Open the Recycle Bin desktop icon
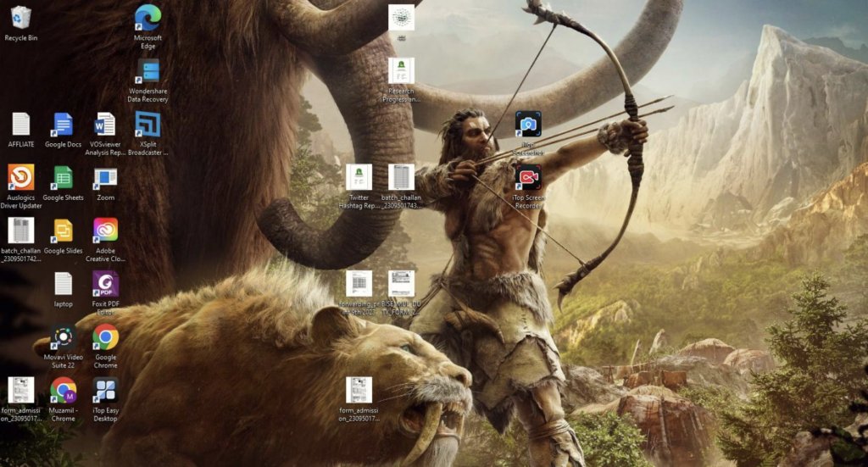Screen dimensions: 868x467 (x=21, y=23)
